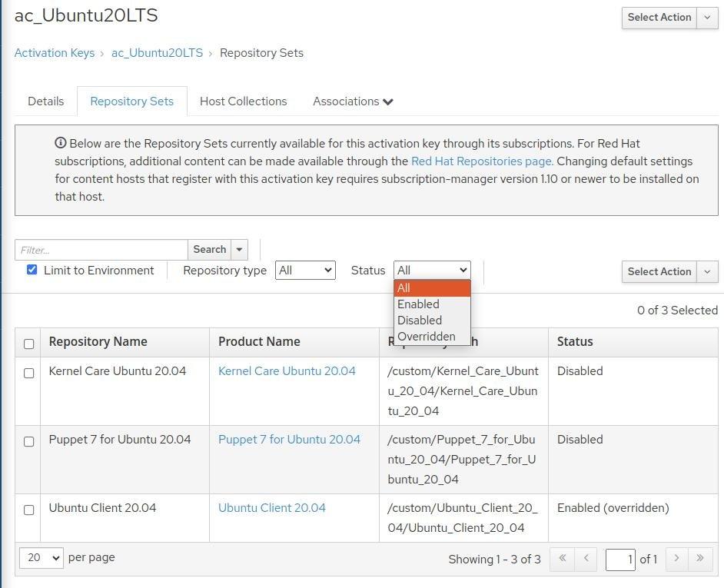Open the Repository type dropdown
The image size is (724, 588).
pos(305,271)
